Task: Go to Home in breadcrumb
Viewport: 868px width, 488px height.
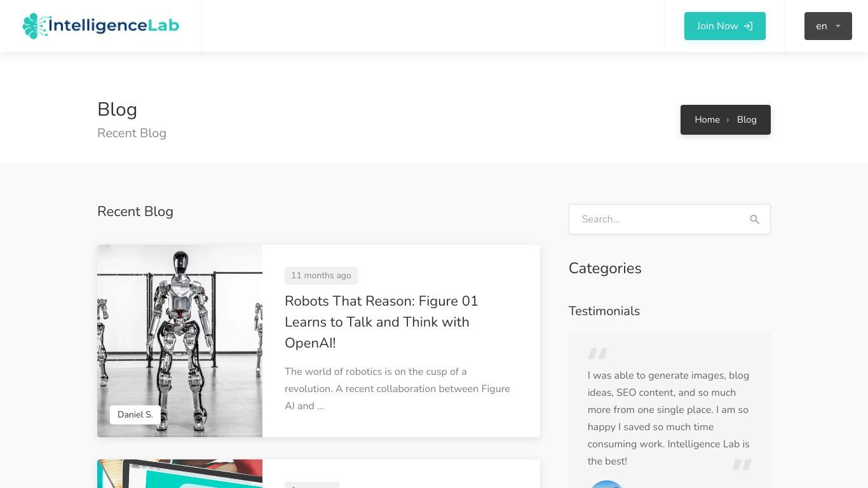Action: [707, 119]
